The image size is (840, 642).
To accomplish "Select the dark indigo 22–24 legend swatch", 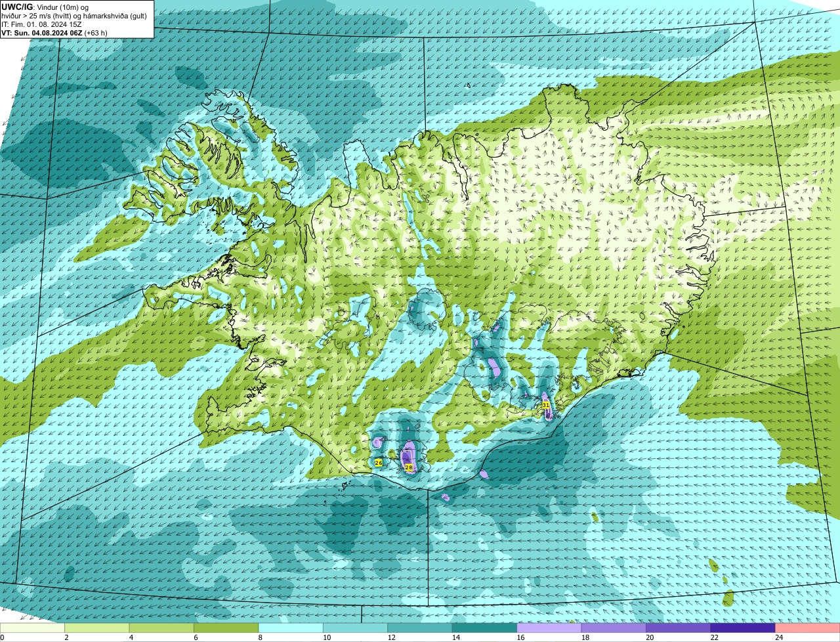I will coord(743,628).
